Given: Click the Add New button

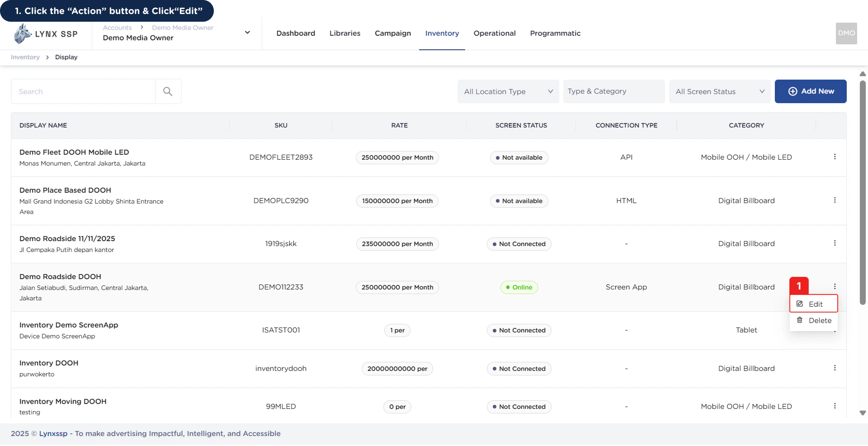Looking at the screenshot, I should tap(811, 91).
